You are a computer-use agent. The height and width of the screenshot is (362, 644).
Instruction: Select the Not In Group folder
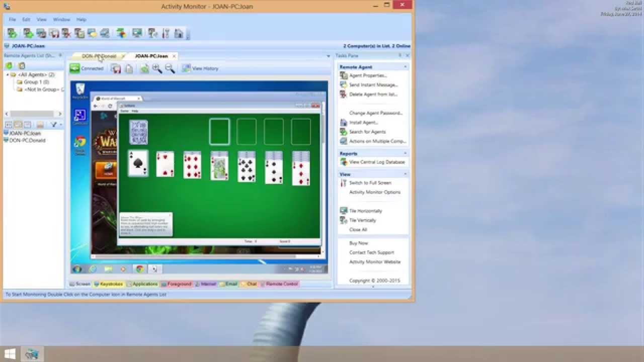coord(41,89)
